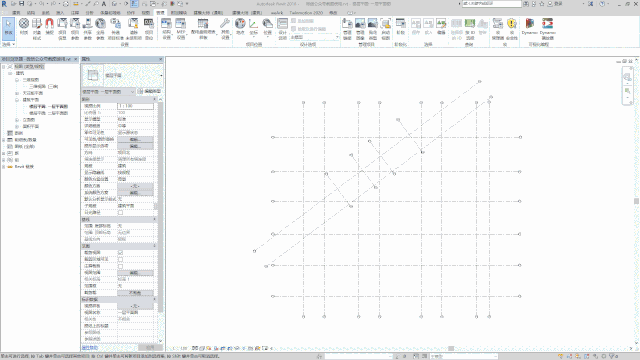
Task: Click Edit for Visibility/Graphics Overrides
Action: coord(136,140)
